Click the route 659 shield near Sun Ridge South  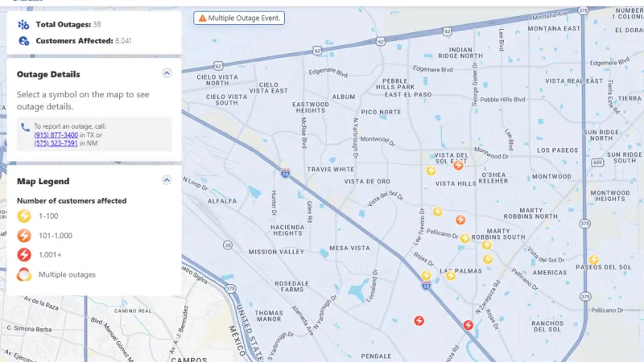point(597,162)
